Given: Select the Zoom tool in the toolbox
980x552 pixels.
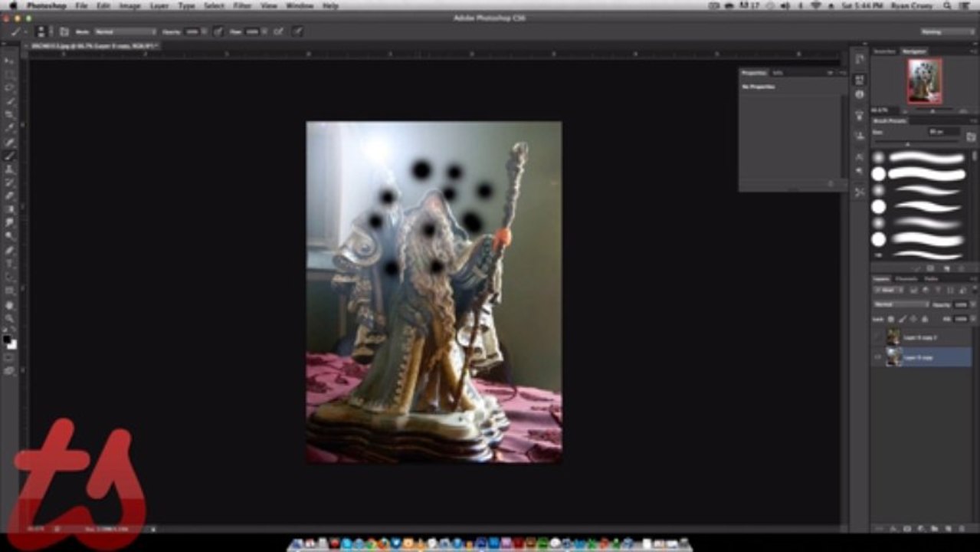Looking at the screenshot, I should (x=10, y=317).
